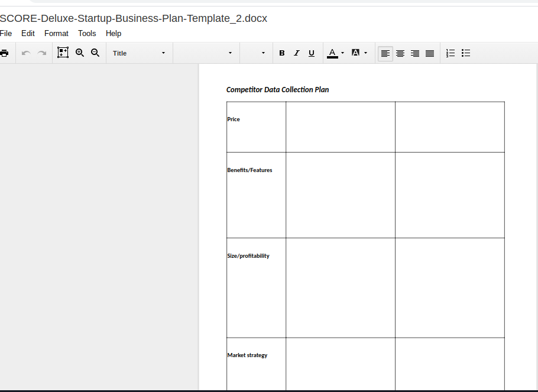This screenshot has width=538, height=392.
Task: Undo the last action
Action: coord(25,53)
